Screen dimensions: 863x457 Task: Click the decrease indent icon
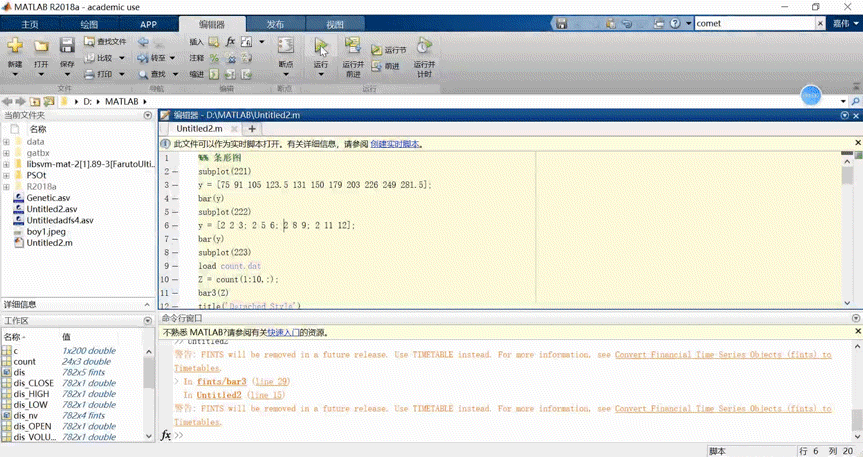[x=246, y=74]
